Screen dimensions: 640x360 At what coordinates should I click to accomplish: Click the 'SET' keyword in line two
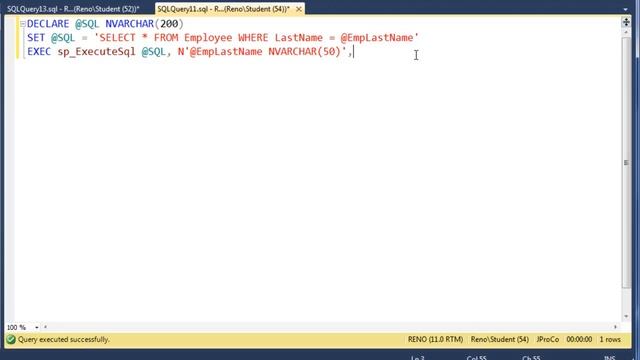(36, 38)
